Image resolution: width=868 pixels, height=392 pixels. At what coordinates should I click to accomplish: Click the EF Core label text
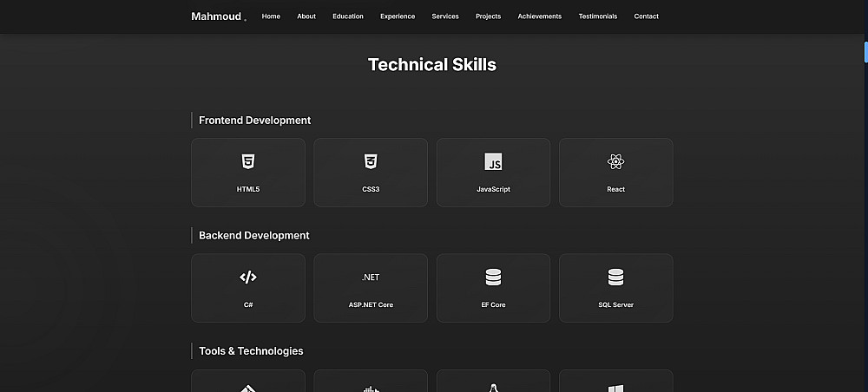coord(493,304)
